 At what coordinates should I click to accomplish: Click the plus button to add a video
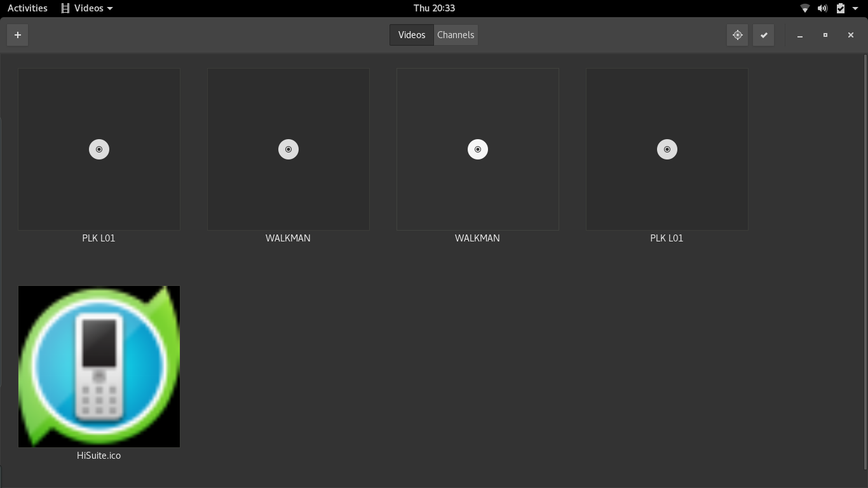[x=18, y=35]
